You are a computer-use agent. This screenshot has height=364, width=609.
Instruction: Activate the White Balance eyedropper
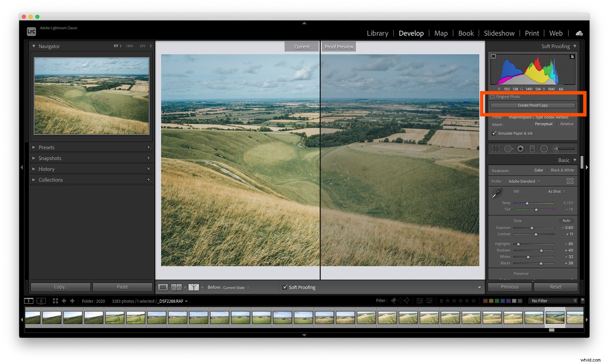click(497, 194)
